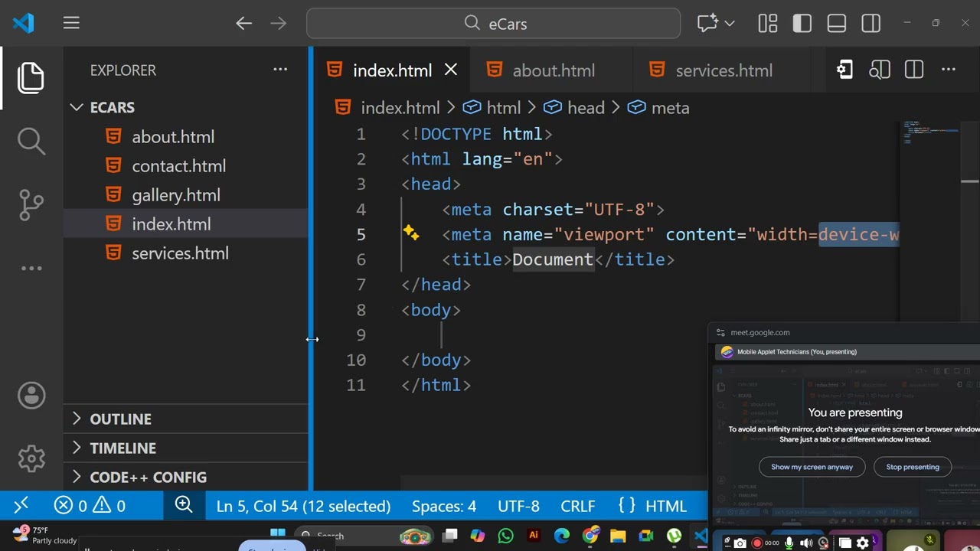Click the sparkle code action icon
This screenshot has width=980, height=551.
tap(411, 233)
